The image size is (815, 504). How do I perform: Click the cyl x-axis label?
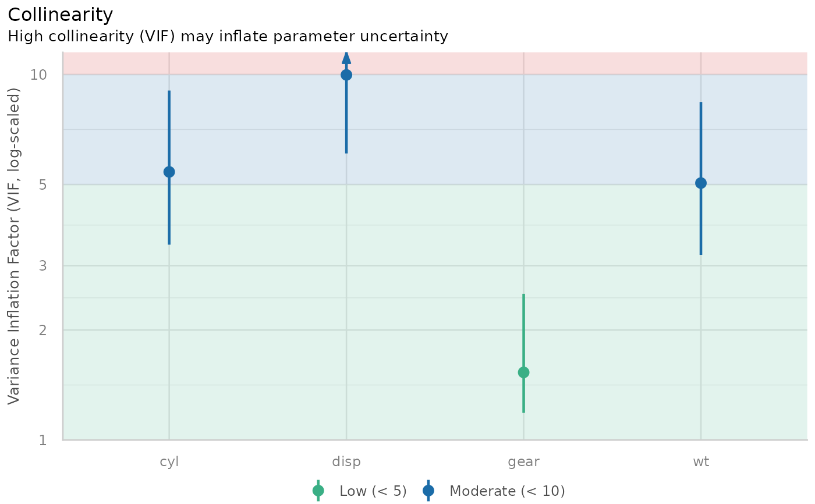tap(169, 462)
